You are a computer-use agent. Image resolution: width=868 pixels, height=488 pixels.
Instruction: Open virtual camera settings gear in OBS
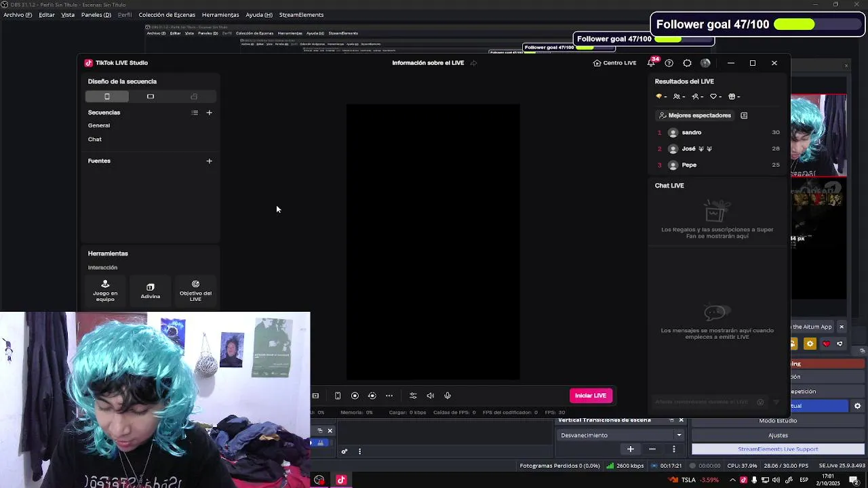click(x=857, y=406)
